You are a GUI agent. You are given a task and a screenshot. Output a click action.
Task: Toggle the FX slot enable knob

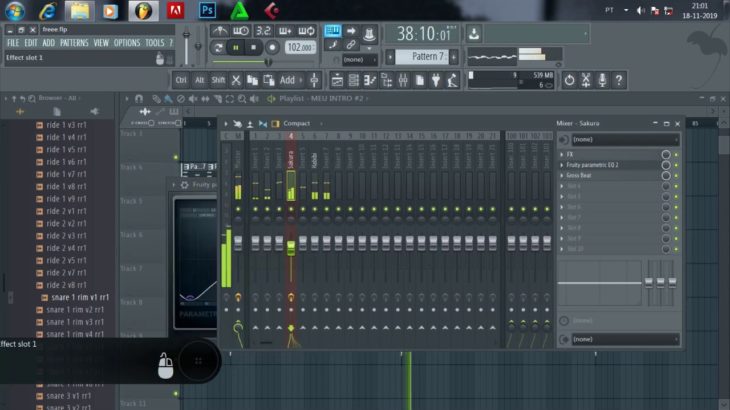(x=666, y=155)
